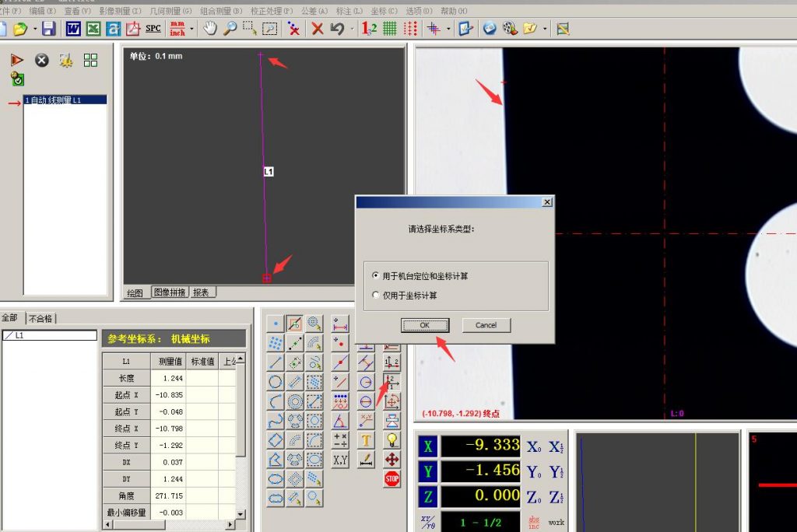Select the hand pan tool

[x=210, y=29]
